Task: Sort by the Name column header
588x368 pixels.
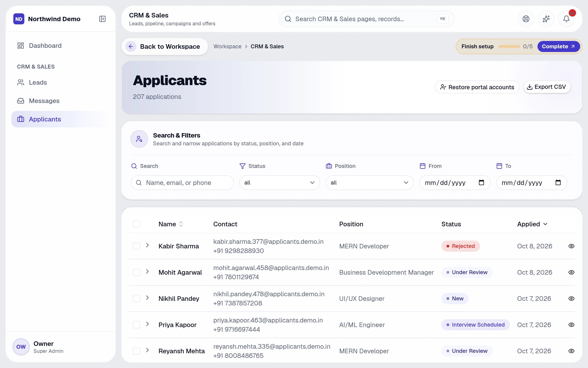Action: tap(171, 224)
